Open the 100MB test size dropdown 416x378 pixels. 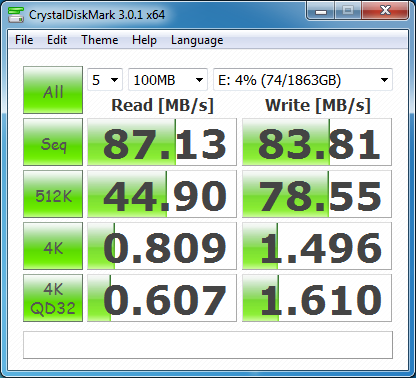click(168, 80)
